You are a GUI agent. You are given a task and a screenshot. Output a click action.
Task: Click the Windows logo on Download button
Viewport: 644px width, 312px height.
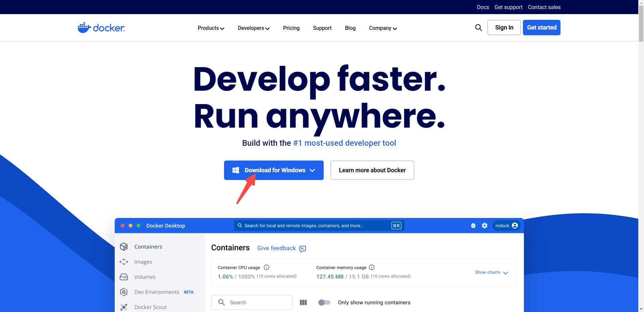[236, 170]
